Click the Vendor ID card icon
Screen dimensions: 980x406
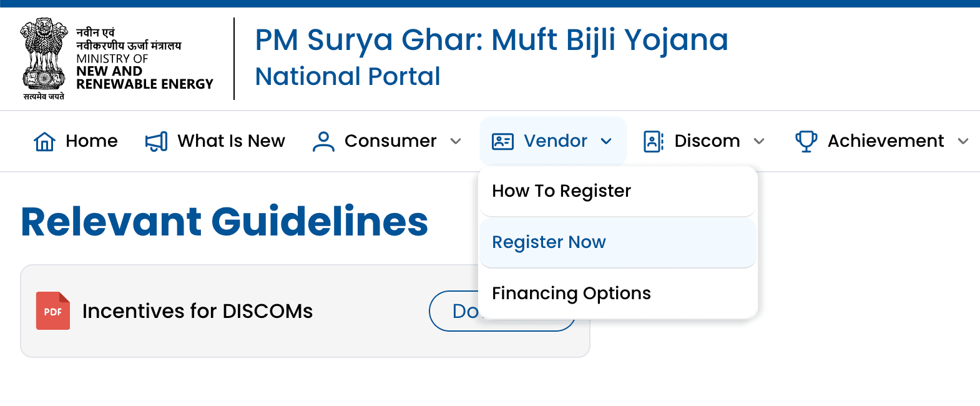502,142
